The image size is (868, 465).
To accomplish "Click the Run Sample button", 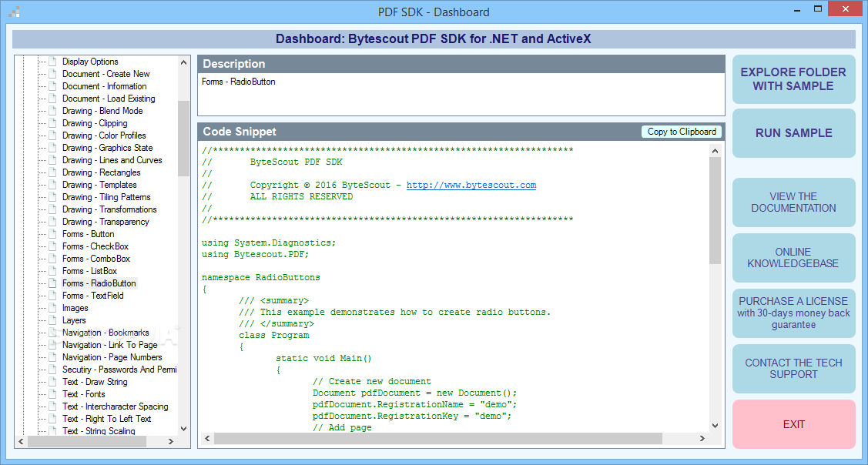I will pos(793,133).
